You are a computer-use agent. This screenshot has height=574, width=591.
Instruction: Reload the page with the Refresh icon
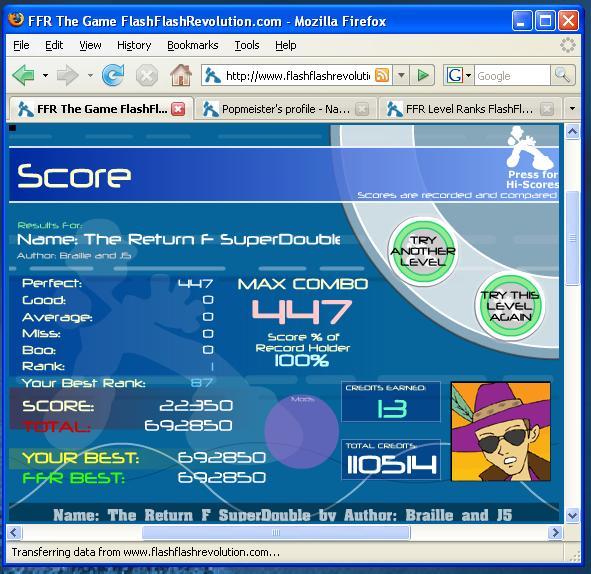(113, 75)
